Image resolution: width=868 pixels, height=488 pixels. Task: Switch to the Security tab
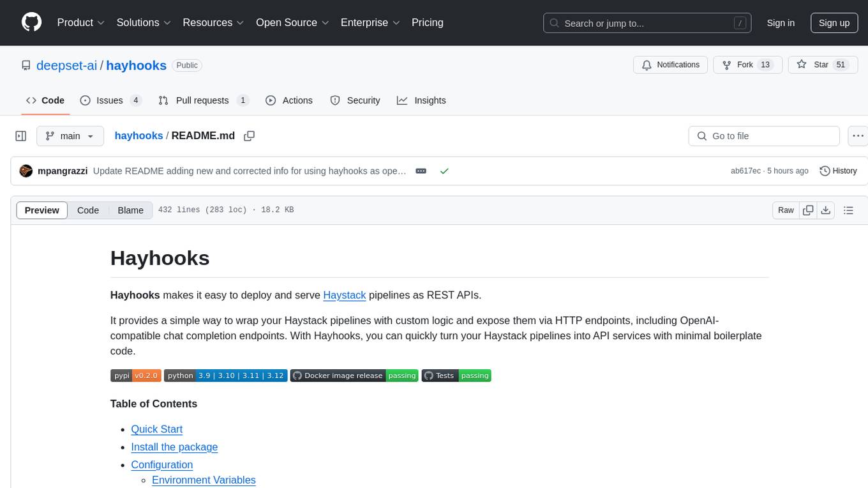coord(355,100)
